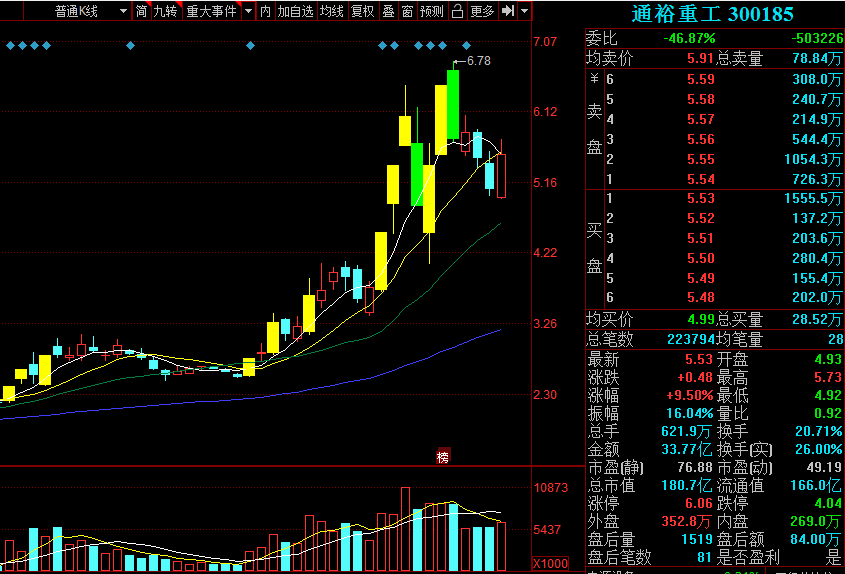Screen dimensions: 845x574
Task: Click the jump-to-end arrow icon
Action: coord(508,11)
